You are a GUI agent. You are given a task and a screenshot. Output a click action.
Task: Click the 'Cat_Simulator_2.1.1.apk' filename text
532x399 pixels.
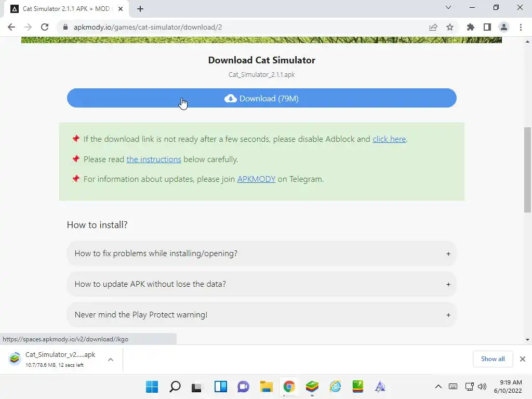click(x=262, y=75)
